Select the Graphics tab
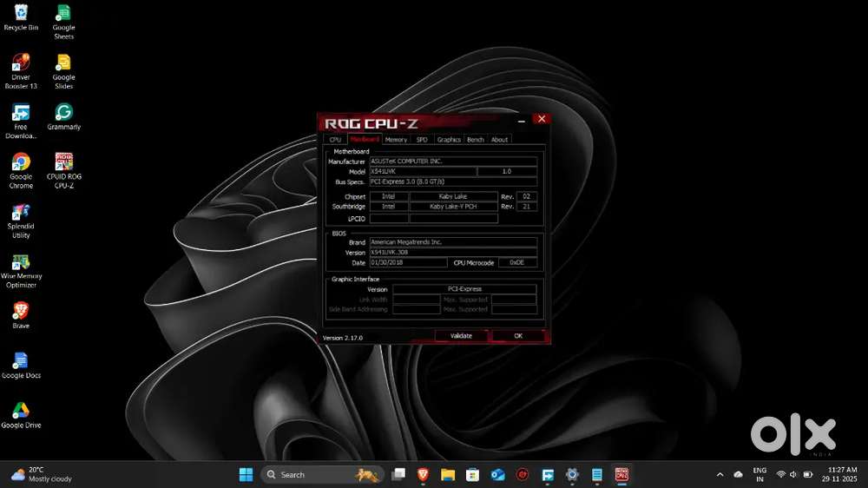Image resolution: width=868 pixels, height=488 pixels. tap(449, 140)
